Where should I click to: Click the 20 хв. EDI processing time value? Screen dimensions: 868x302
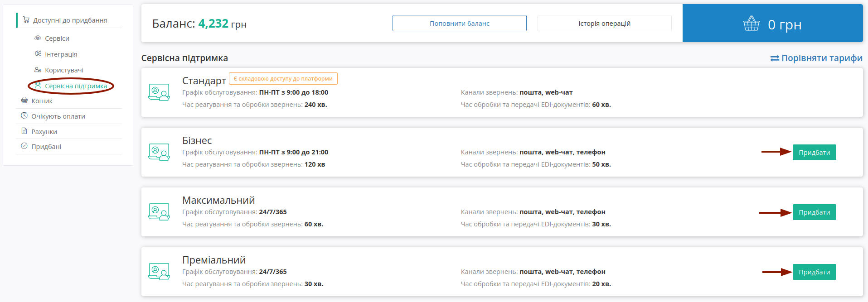point(601,284)
